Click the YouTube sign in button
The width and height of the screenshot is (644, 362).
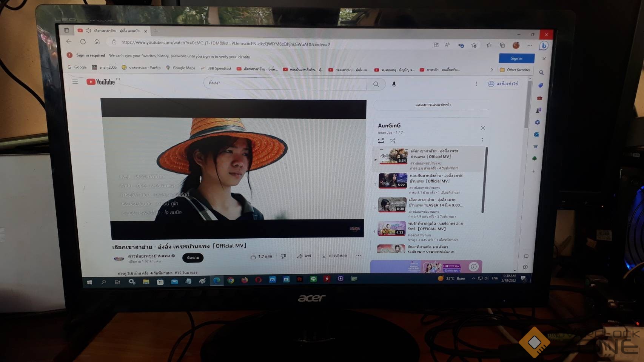point(503,84)
